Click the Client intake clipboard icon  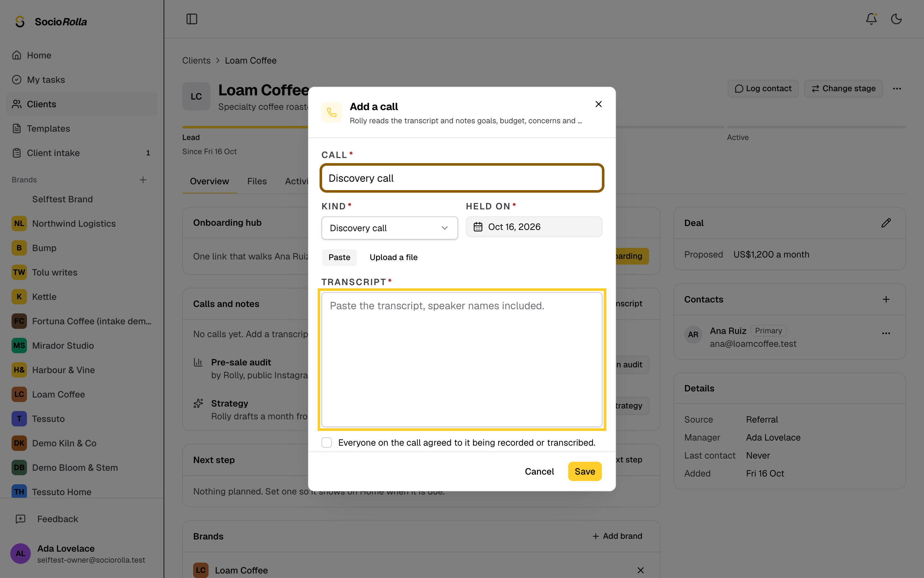coord(16,153)
